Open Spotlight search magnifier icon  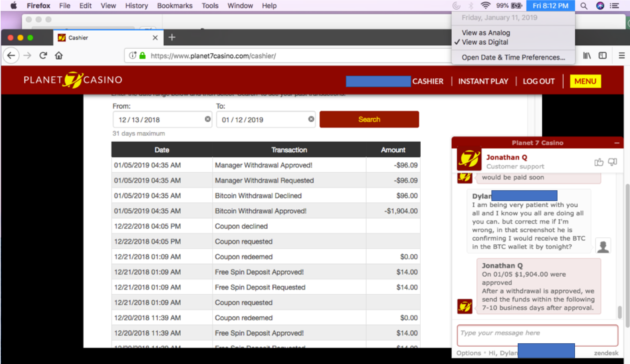click(x=584, y=6)
